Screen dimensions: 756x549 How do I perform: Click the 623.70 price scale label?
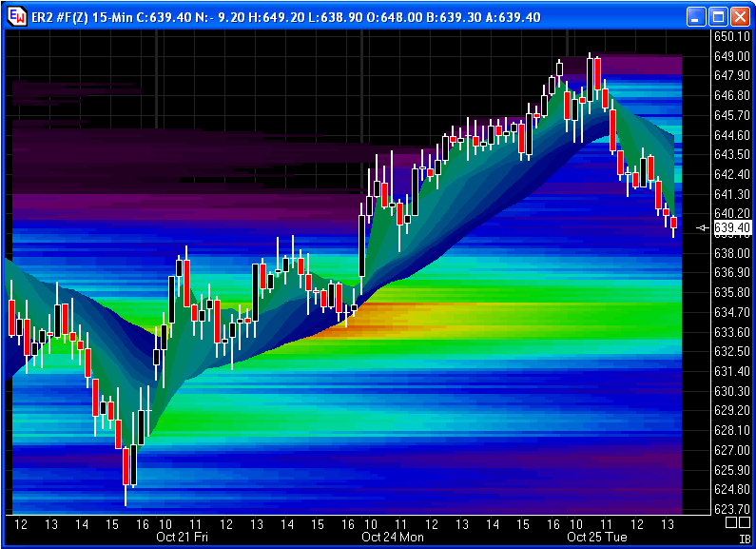[x=732, y=509]
